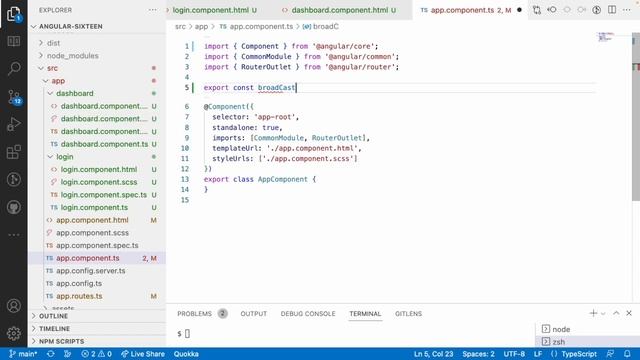Image resolution: width=640 pixels, height=360 pixels.
Task: Open the DEBUG CONSOLE panel tab
Action: pos(308,313)
